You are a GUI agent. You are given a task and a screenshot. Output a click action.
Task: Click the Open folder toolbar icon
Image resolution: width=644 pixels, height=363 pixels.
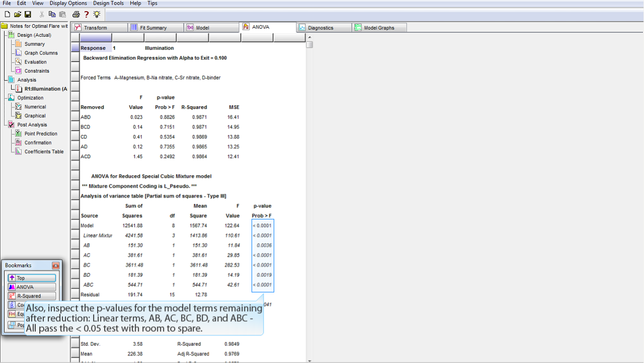pyautogui.click(x=18, y=14)
